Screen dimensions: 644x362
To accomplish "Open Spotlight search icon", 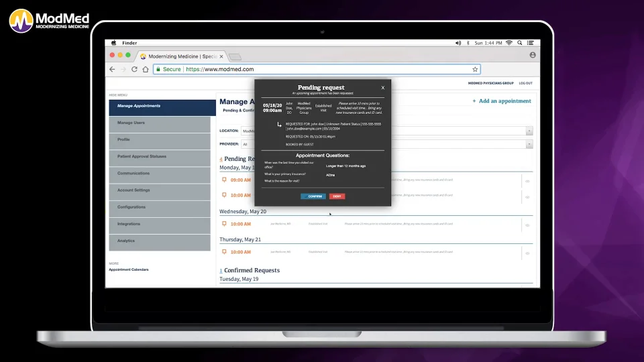I will [x=519, y=43].
